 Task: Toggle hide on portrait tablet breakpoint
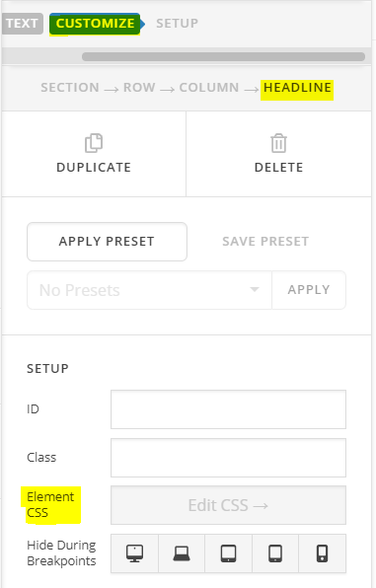click(275, 553)
